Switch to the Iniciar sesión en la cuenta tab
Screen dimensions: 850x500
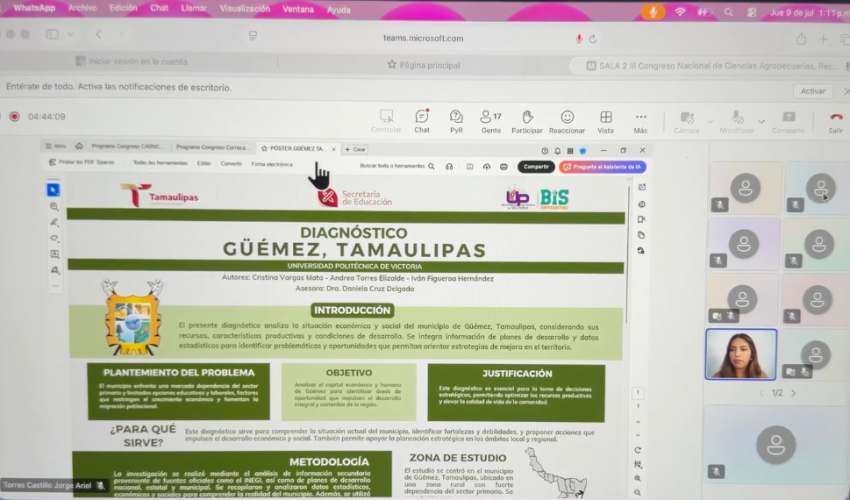coord(132,61)
